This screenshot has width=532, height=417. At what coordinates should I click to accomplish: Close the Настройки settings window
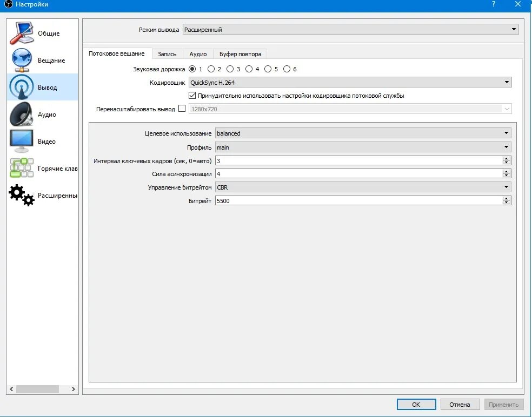(x=518, y=4)
